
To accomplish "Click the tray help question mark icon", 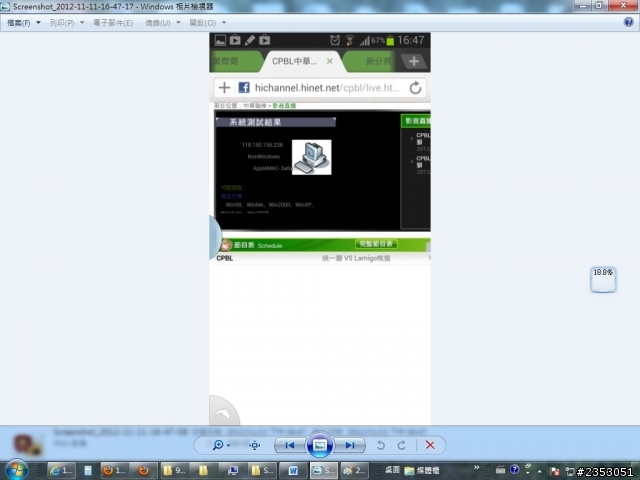I will point(514,470).
